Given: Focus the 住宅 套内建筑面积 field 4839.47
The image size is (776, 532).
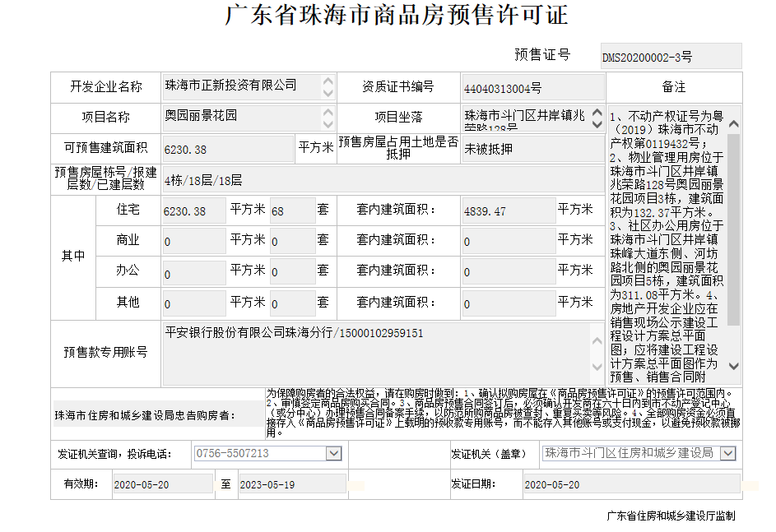Looking at the screenshot, I should pos(508,210).
